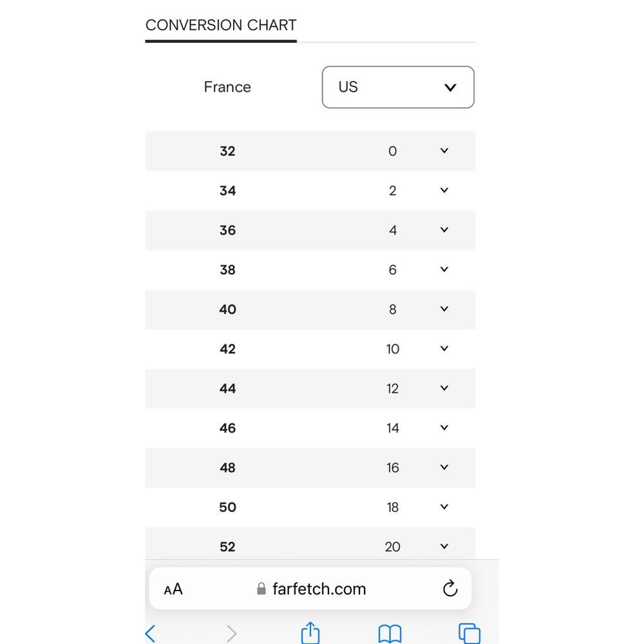Tap the lock icon beside farfetch.com
Image resolution: width=644 pixels, height=644 pixels.
261,589
